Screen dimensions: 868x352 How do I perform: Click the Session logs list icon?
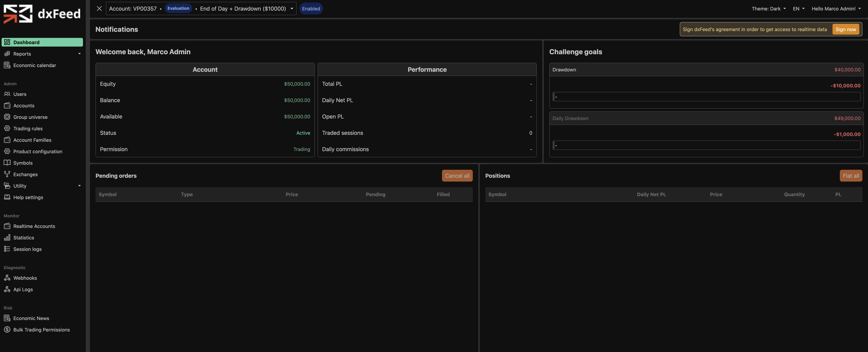tap(7, 249)
